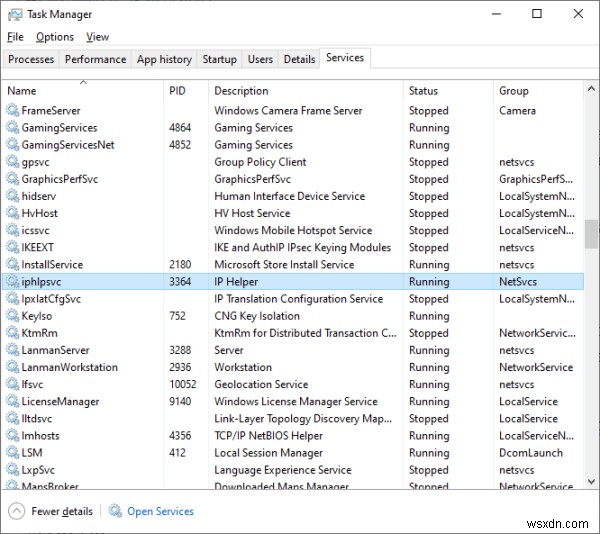
Task: Sort by the Status column header
Action: pyautogui.click(x=448, y=91)
